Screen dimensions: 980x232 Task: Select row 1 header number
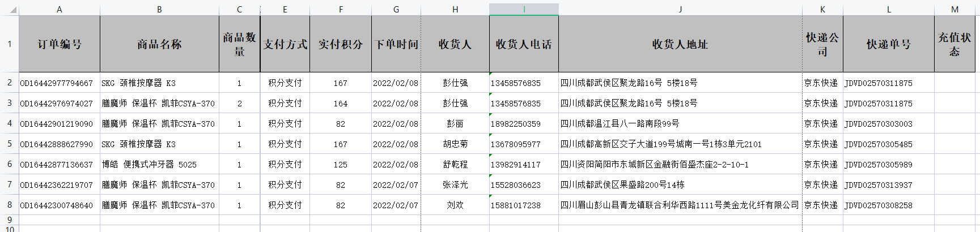point(9,44)
